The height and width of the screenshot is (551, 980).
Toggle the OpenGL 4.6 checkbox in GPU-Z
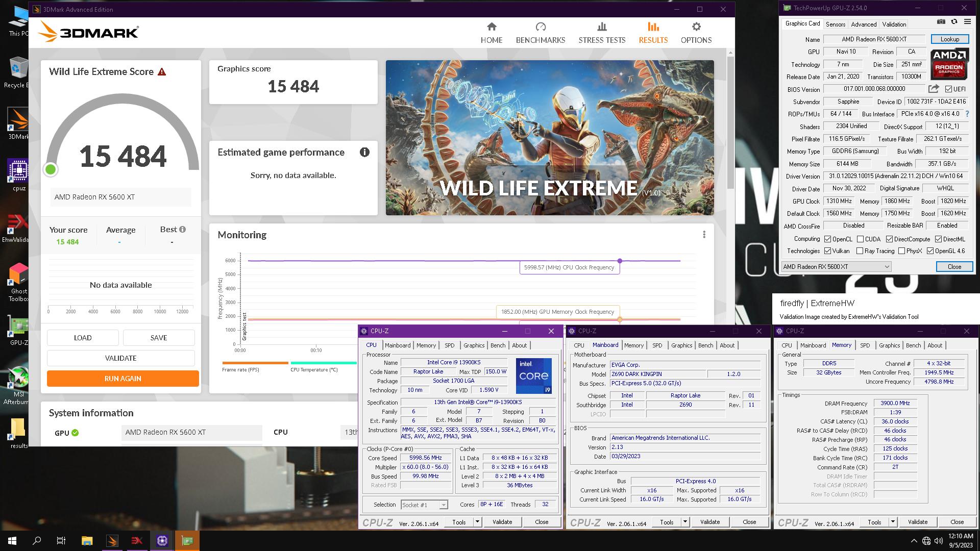click(x=930, y=251)
